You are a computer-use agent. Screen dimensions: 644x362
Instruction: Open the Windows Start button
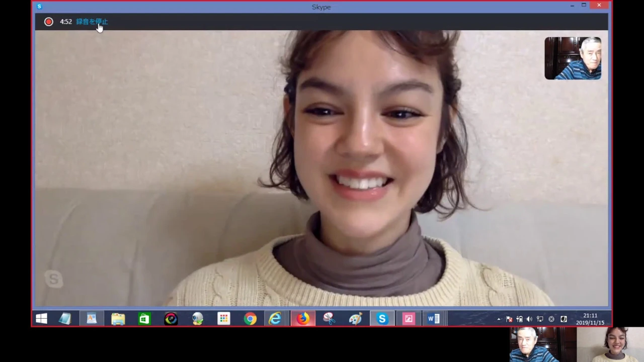[x=41, y=319]
